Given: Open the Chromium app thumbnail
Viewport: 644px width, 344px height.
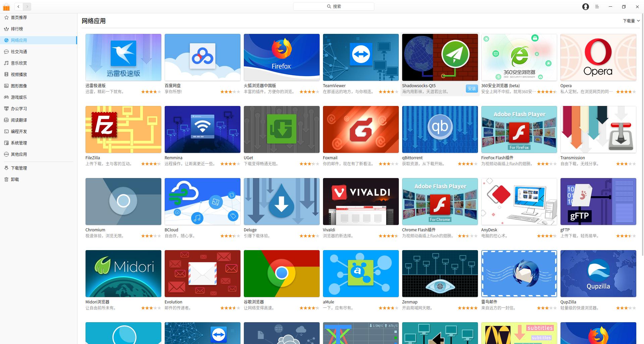Looking at the screenshot, I should (123, 201).
